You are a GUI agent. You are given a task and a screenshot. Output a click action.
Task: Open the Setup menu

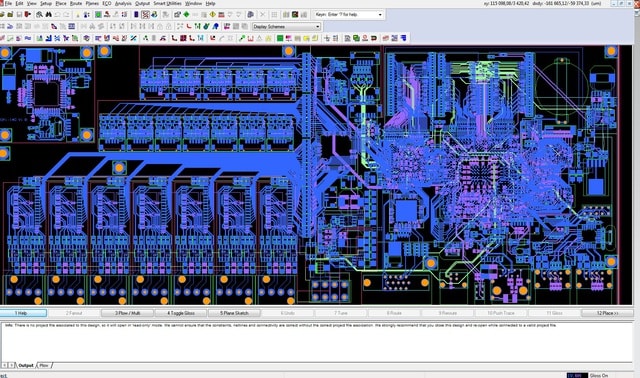click(x=46, y=3)
